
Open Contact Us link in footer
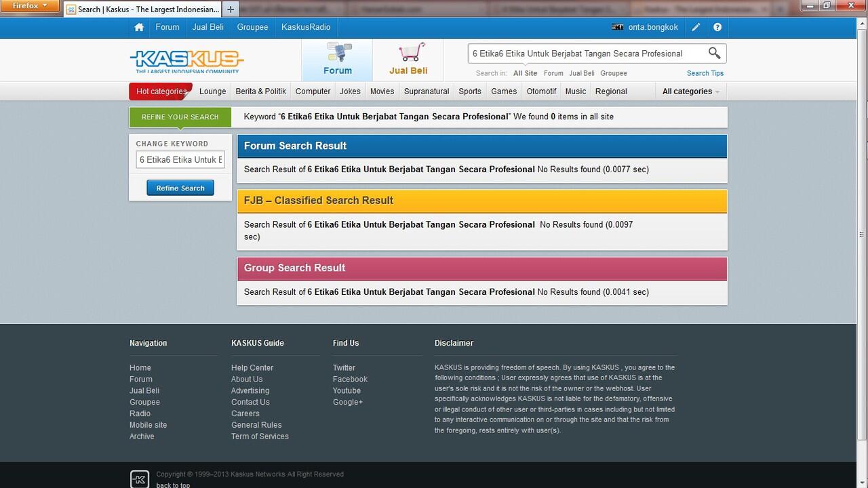pos(250,403)
